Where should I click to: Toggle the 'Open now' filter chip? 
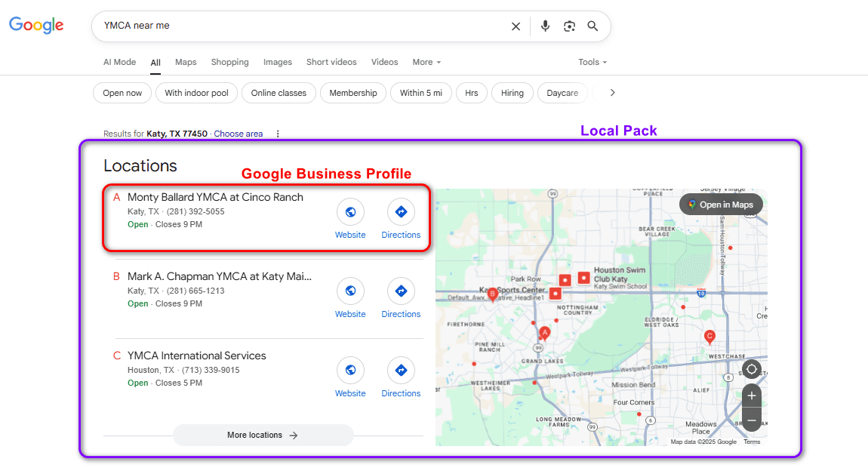(x=122, y=93)
